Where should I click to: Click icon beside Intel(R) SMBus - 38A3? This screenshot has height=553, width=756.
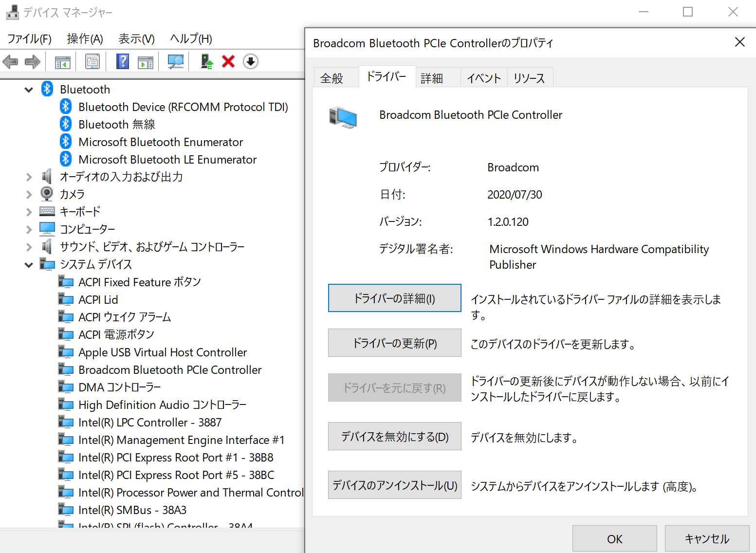click(x=66, y=510)
